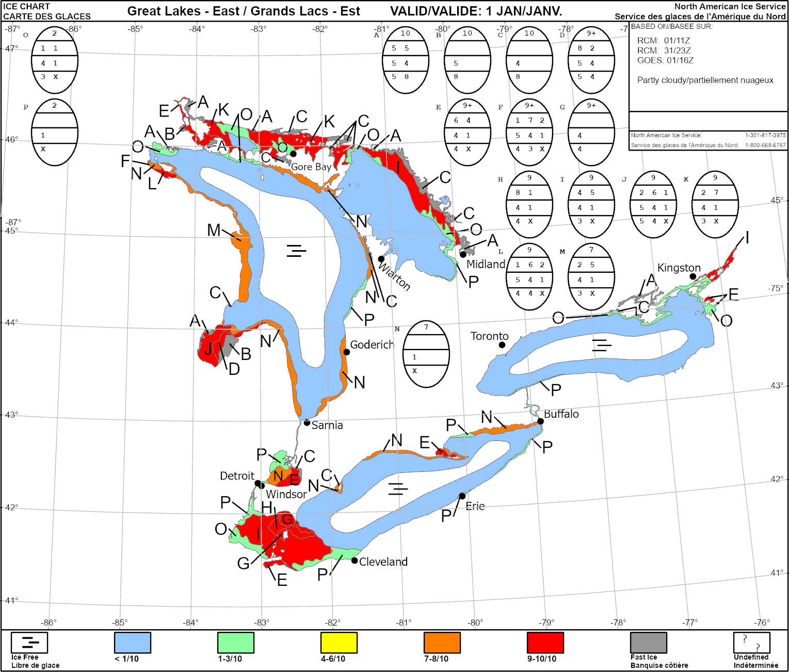Click the ice-free symbol in Lake Ontario
The height and width of the screenshot is (672, 789).
(601, 345)
